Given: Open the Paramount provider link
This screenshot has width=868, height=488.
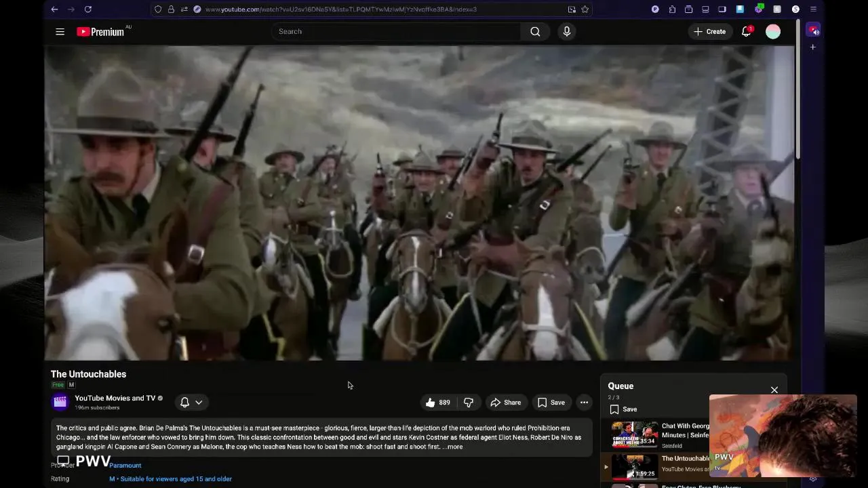Looking at the screenshot, I should click(125, 466).
